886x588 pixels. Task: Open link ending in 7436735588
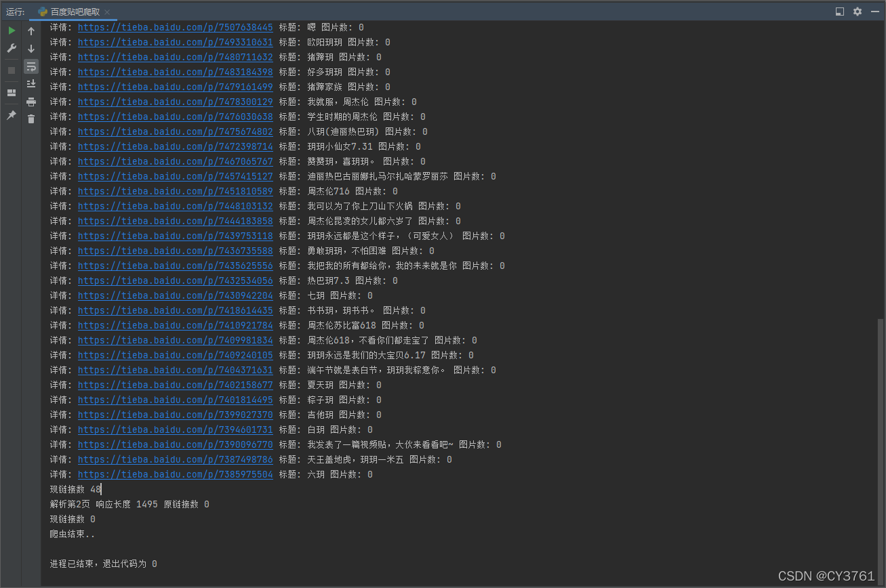pos(176,251)
